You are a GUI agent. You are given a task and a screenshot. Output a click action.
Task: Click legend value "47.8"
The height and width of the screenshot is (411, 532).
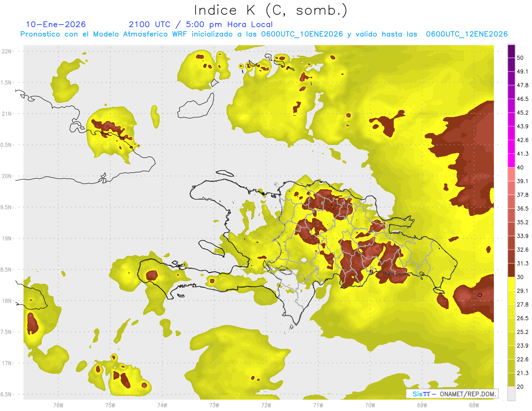(x=523, y=86)
